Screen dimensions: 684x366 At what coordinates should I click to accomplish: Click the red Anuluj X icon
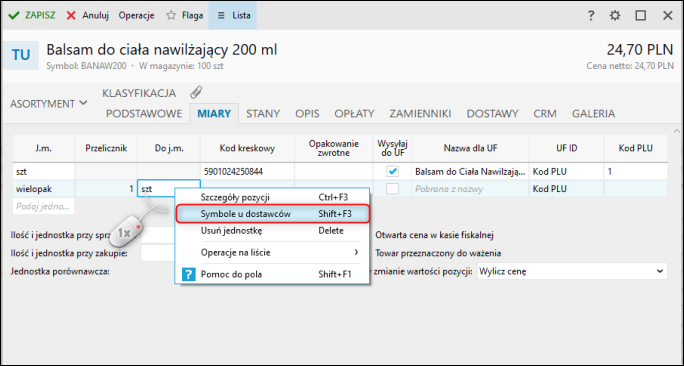click(71, 16)
